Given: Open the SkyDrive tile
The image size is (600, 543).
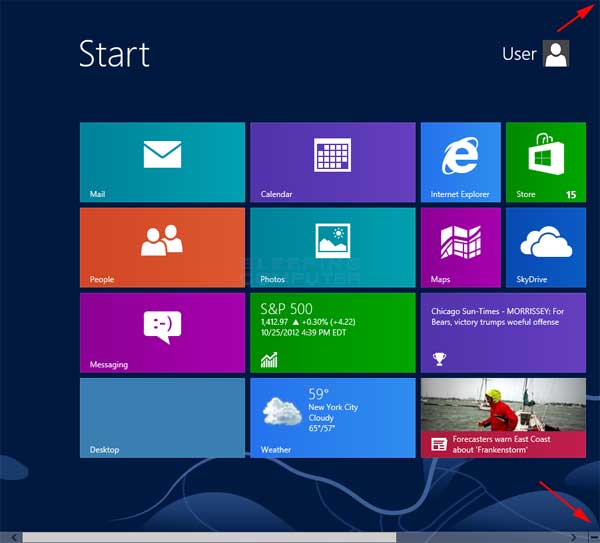Looking at the screenshot, I should click(x=546, y=248).
